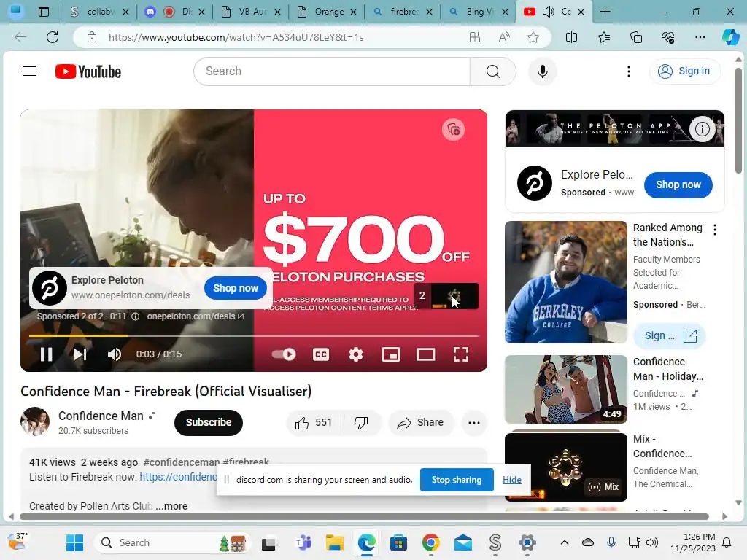This screenshot has height=560, width=747.
Task: Hide the screen sharing notification
Action: pyautogui.click(x=511, y=480)
